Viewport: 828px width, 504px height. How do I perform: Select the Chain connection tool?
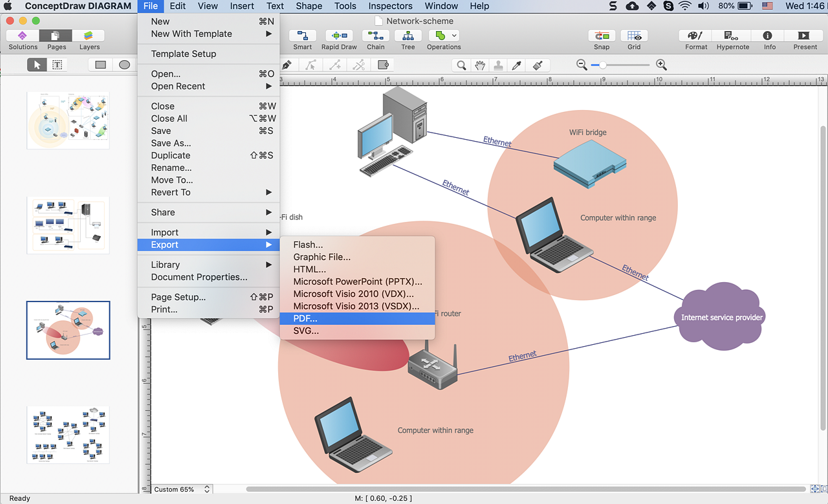click(375, 36)
